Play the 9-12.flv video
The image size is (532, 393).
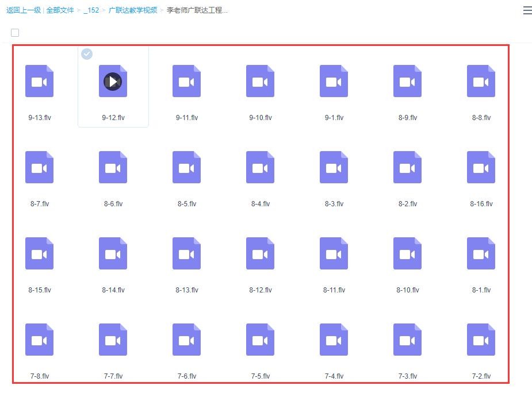click(113, 81)
